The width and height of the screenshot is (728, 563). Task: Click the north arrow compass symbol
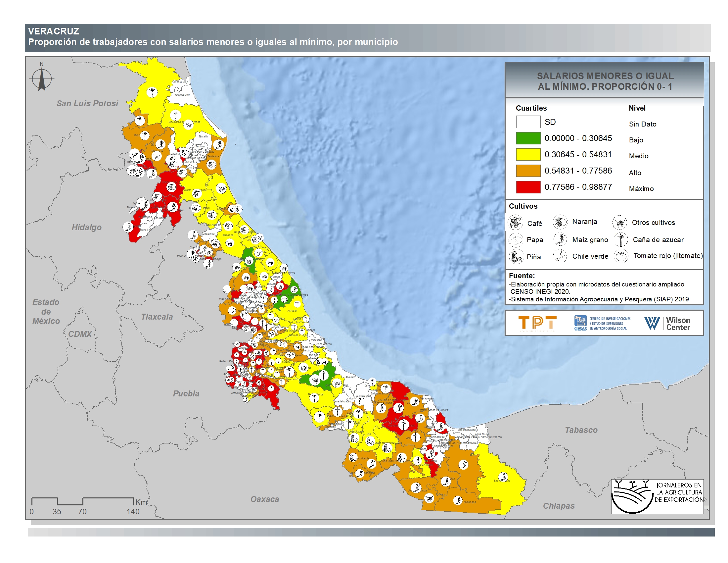(x=42, y=79)
